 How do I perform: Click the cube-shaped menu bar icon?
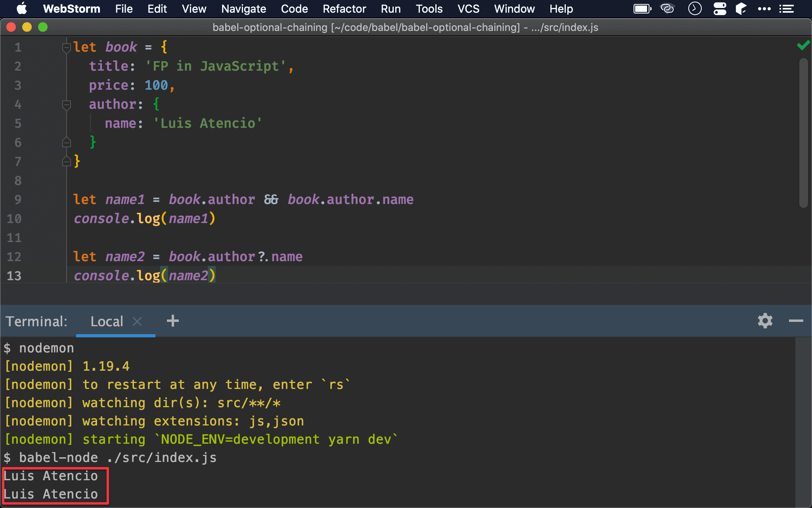click(741, 9)
